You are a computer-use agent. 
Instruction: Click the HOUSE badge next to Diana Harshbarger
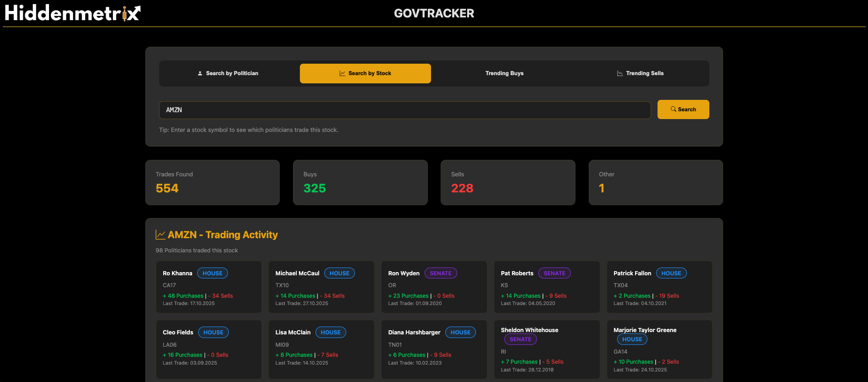tap(460, 333)
